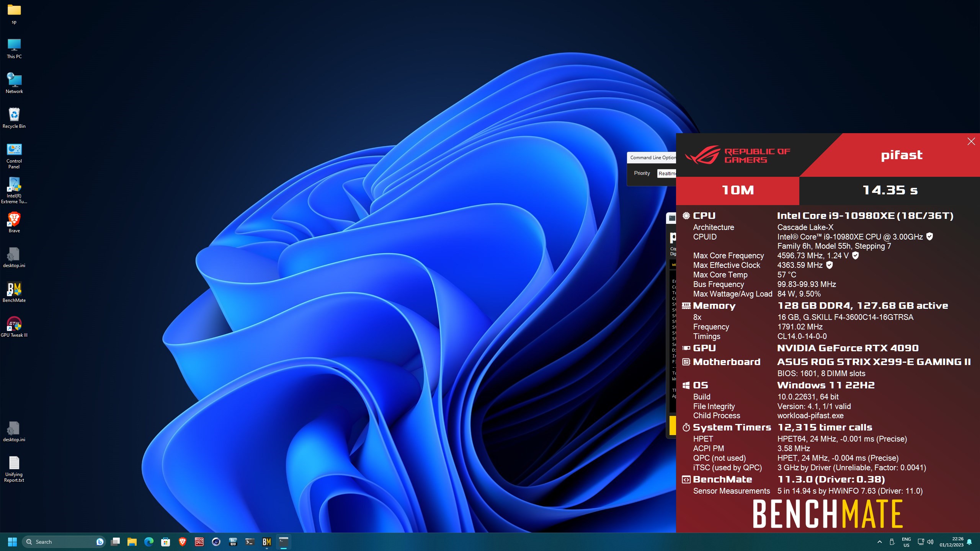The height and width of the screenshot is (551, 980).
Task: Click '5 in 14.94 s by HWiNFO 7.63' line
Action: click(850, 491)
